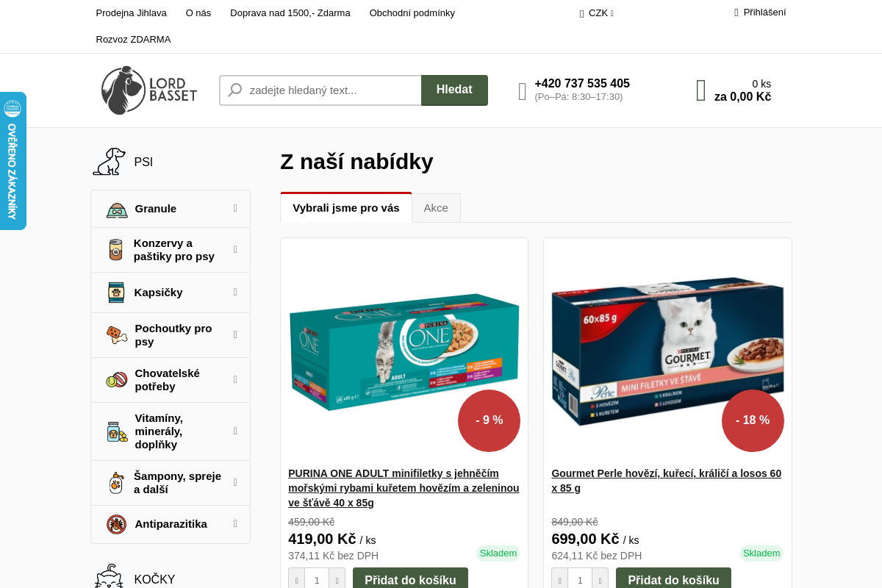
Task: Open the CZK currency dropdown
Action: coord(597,12)
